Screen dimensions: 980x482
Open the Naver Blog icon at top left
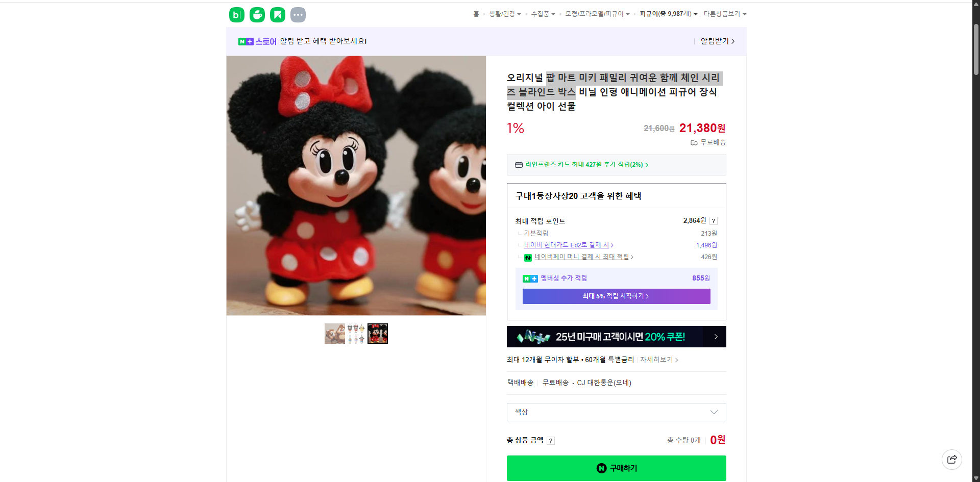coord(236,14)
